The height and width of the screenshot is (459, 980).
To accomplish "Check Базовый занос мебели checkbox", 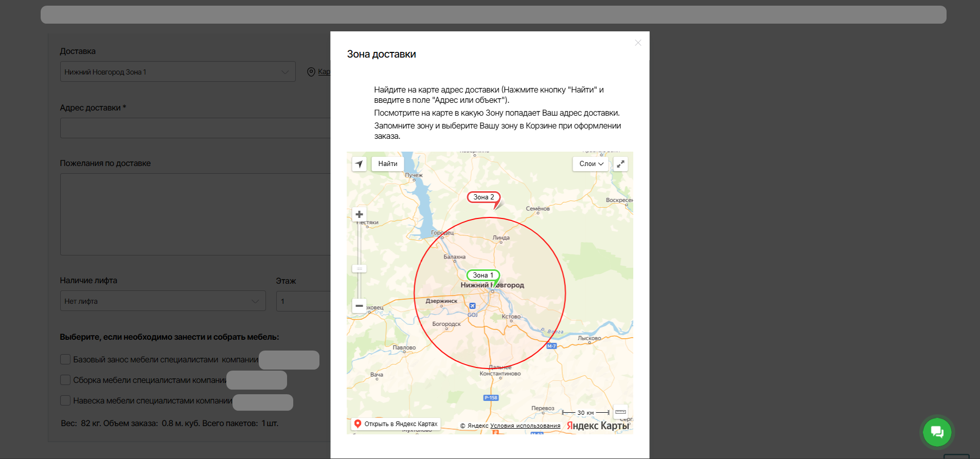I will coord(65,359).
